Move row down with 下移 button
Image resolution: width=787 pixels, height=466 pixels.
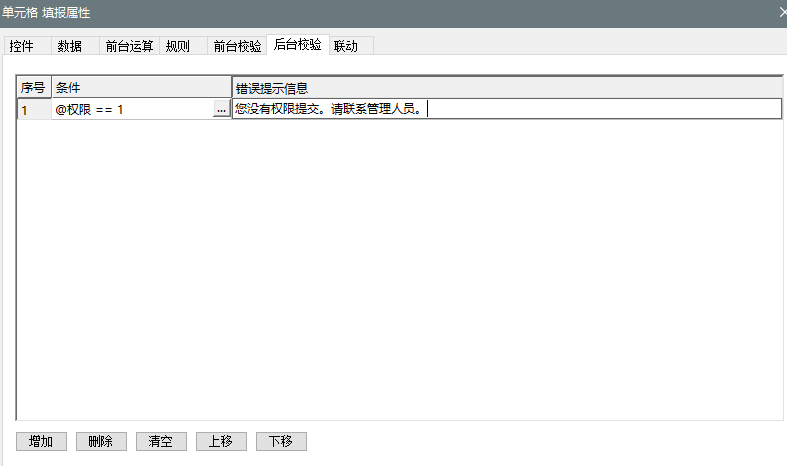click(281, 441)
